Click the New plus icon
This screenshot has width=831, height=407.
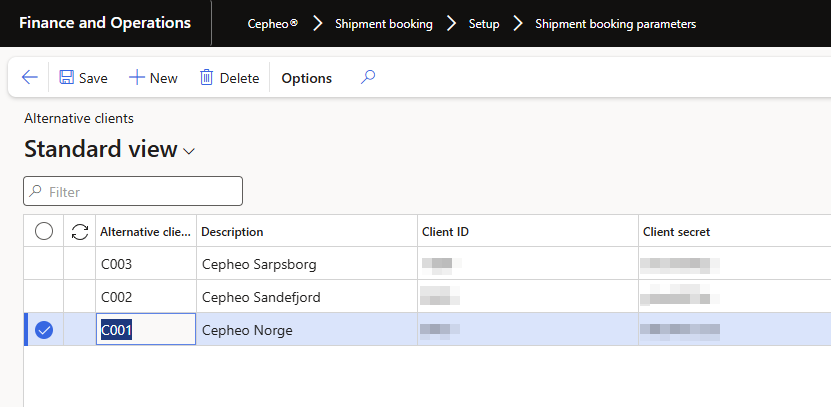tap(137, 77)
